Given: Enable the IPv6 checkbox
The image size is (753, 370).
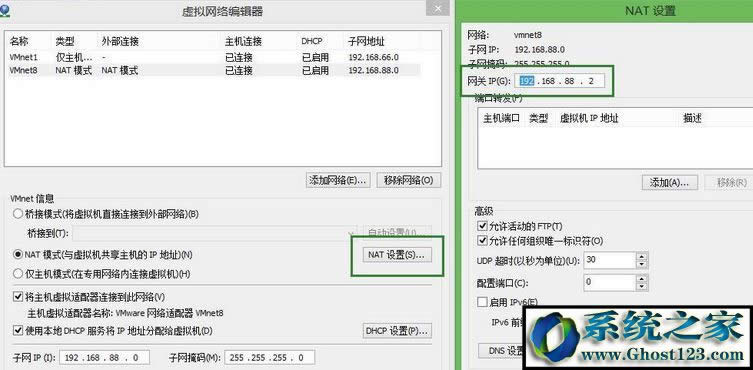Looking at the screenshot, I should point(482,302).
